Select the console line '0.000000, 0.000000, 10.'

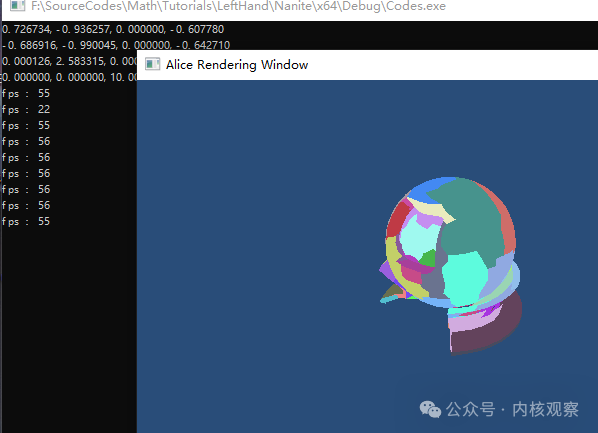pyautogui.click(x=69, y=77)
